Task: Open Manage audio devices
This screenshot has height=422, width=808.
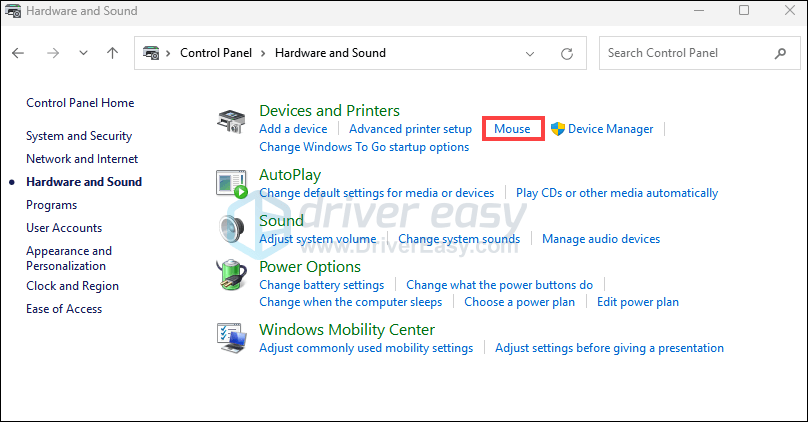Action: coord(601,239)
